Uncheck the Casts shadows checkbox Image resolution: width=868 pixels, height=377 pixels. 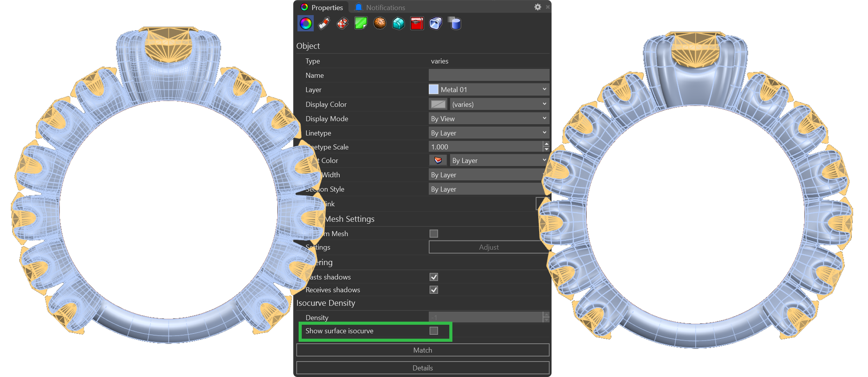[434, 277]
